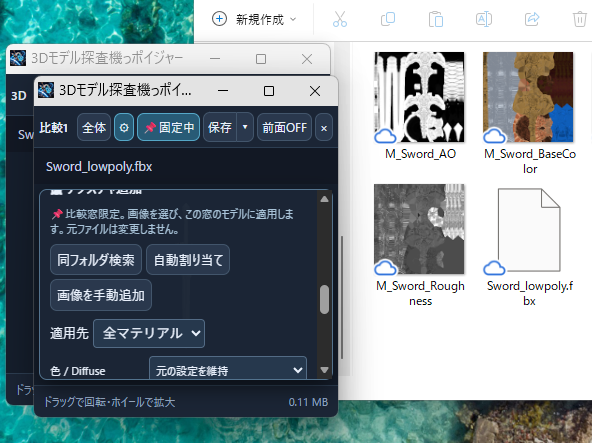Screen dimensions: 592x443
Task: Close the back 3Dモデル探査機っポイジャー window
Action: [307, 59]
